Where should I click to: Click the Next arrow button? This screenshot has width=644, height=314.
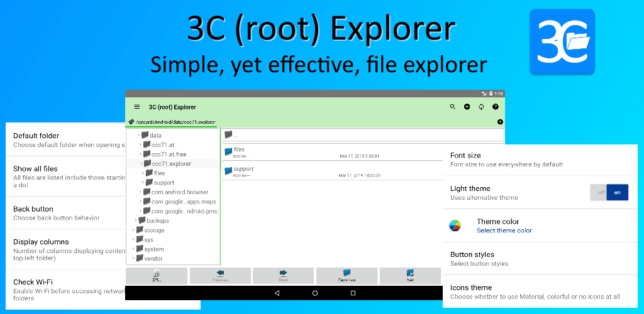pyautogui.click(x=283, y=276)
